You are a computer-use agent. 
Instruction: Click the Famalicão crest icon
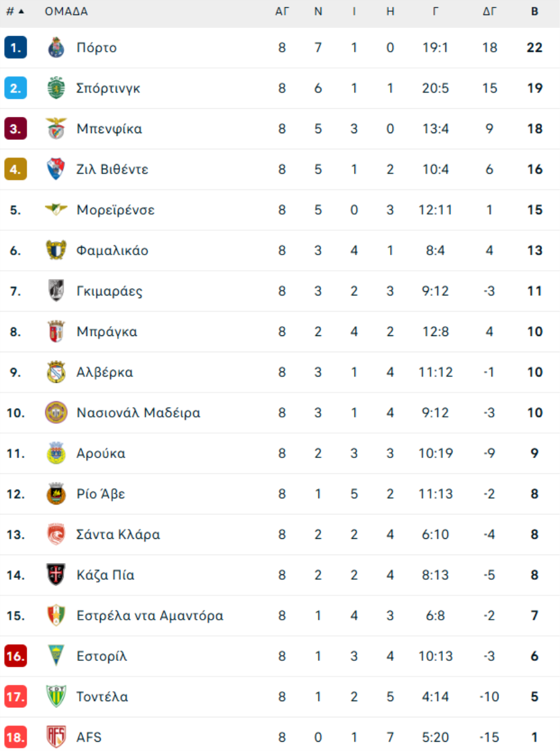[x=56, y=250]
